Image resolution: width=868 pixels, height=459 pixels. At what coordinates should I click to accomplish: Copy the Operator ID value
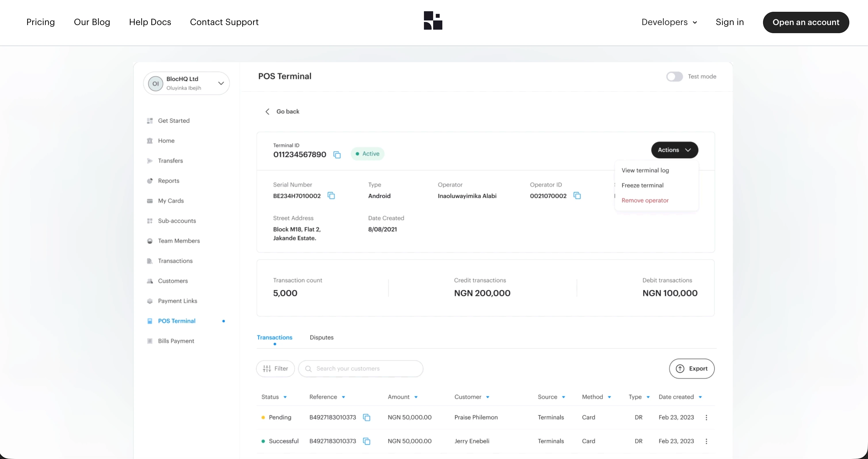[577, 196]
